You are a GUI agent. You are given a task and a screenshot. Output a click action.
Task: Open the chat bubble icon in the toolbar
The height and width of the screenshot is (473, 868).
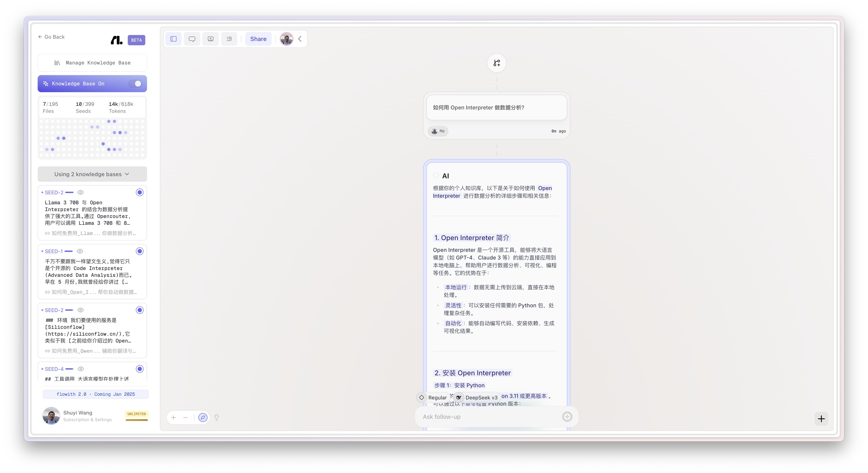pyautogui.click(x=192, y=39)
